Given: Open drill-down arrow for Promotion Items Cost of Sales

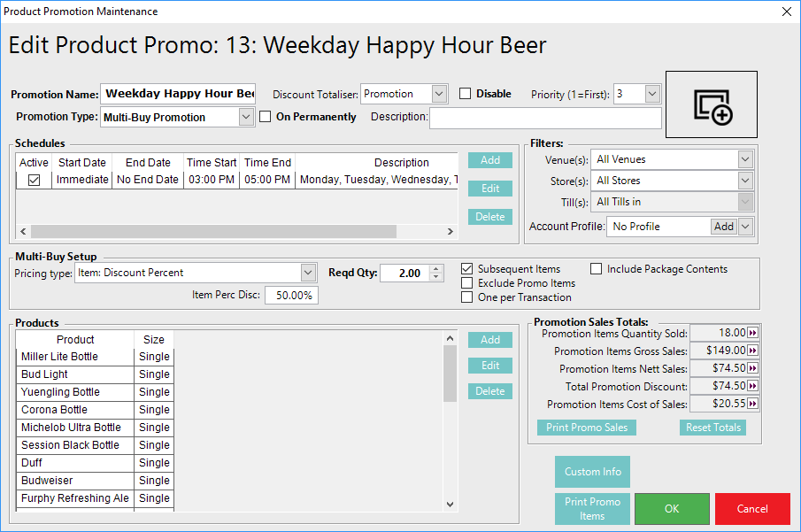Looking at the screenshot, I should [753, 404].
